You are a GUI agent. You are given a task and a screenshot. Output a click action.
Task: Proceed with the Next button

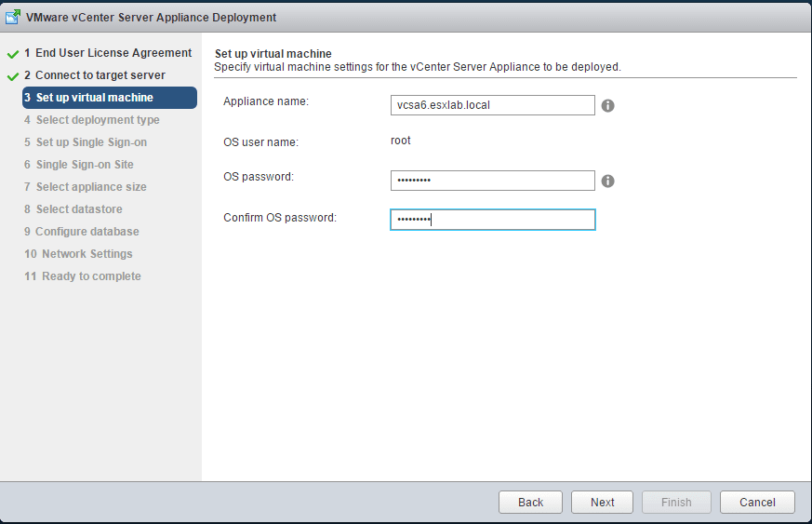tap(602, 503)
